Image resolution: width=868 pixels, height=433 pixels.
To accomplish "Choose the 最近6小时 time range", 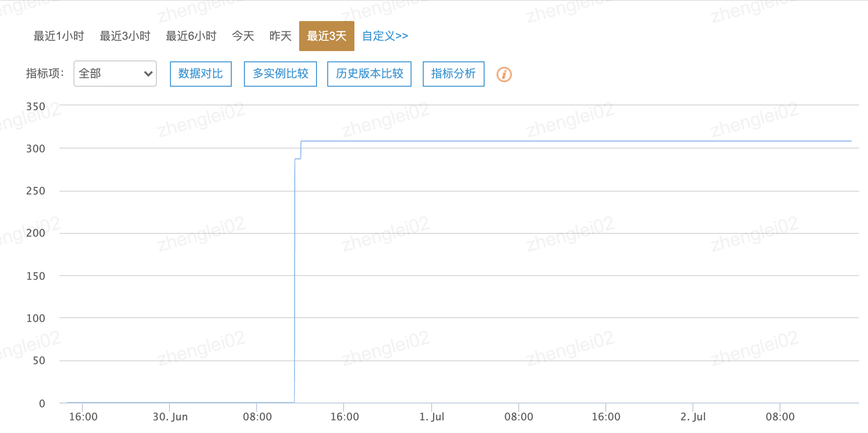I will tap(191, 36).
